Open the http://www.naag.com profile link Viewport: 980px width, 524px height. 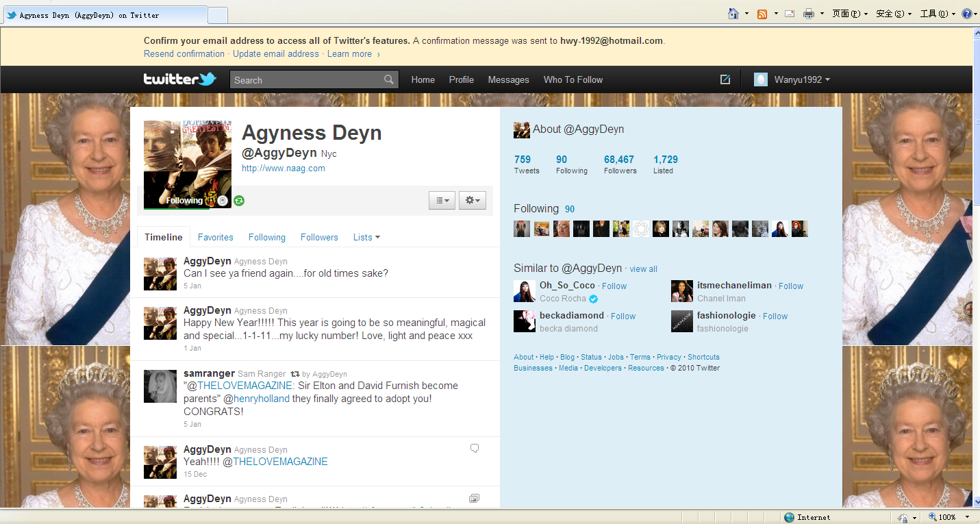pyautogui.click(x=284, y=168)
